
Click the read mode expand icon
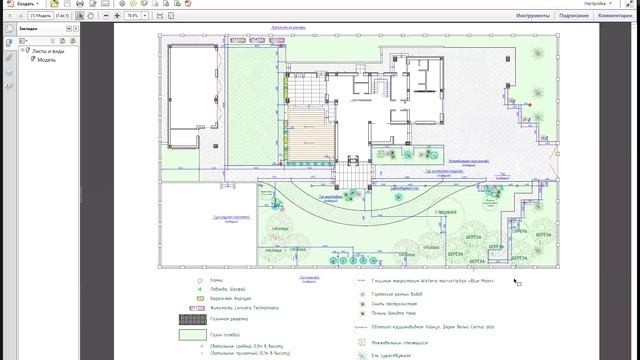[x=630, y=4]
